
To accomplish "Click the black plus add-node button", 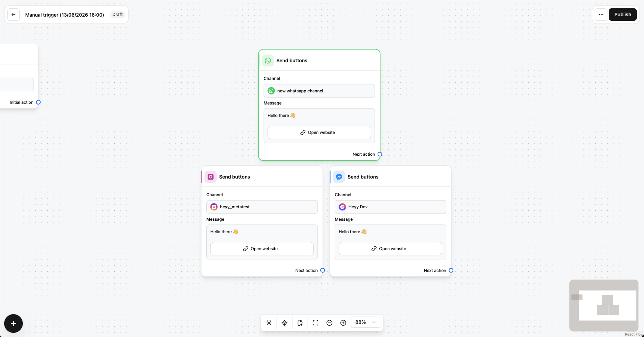I will tap(13, 324).
